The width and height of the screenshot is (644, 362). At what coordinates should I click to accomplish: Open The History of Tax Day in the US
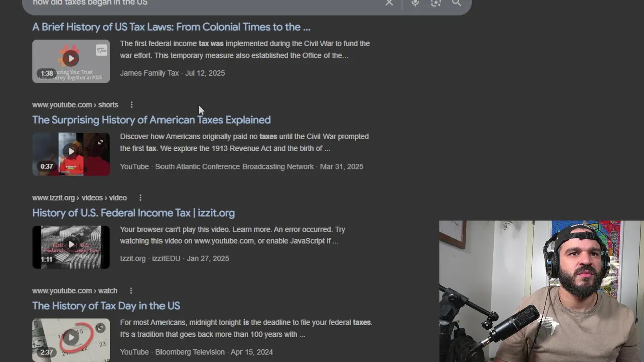click(x=106, y=306)
